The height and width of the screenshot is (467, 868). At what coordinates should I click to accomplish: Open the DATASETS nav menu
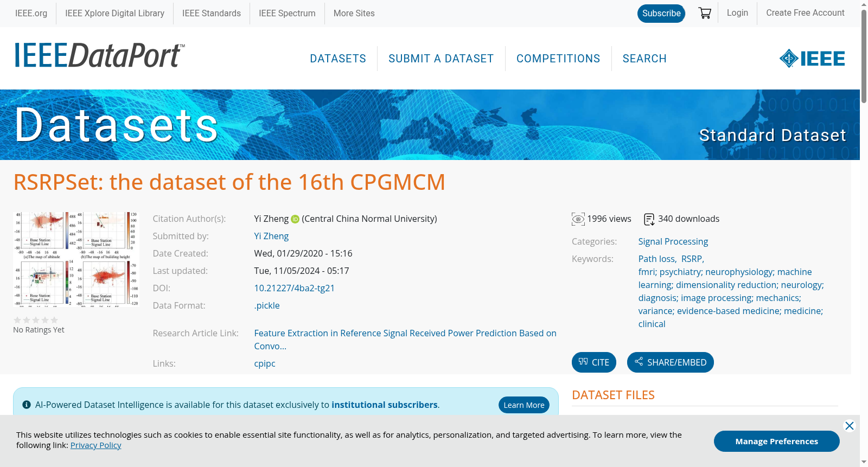coord(338,59)
